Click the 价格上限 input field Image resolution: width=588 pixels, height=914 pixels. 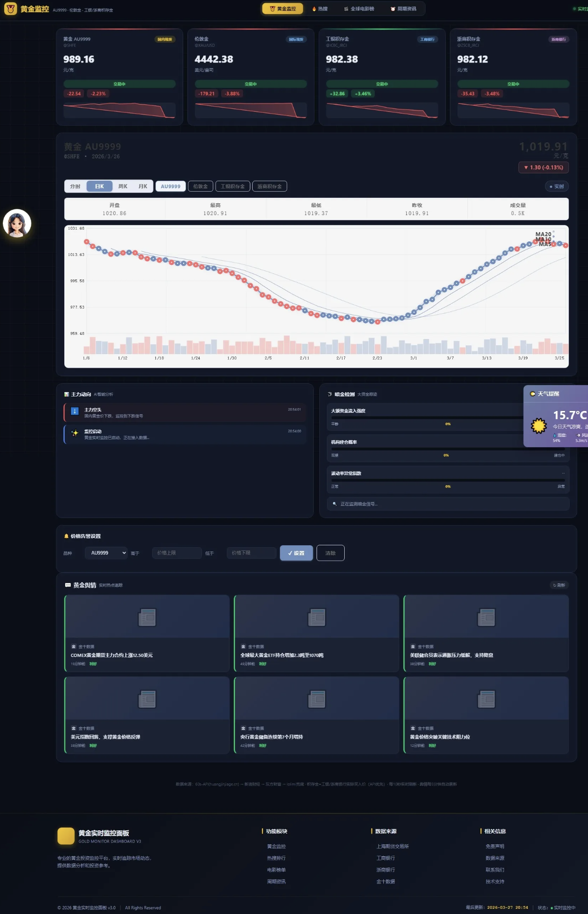click(x=177, y=553)
